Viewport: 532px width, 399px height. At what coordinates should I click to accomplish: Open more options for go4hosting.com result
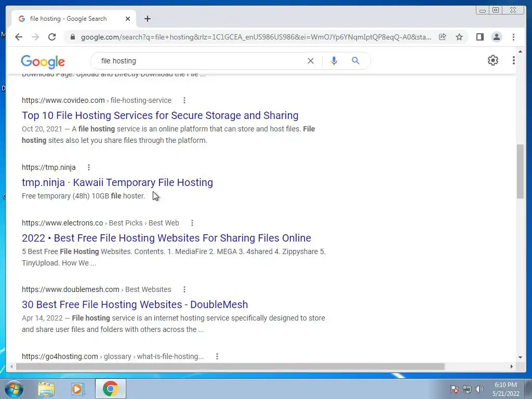217,356
